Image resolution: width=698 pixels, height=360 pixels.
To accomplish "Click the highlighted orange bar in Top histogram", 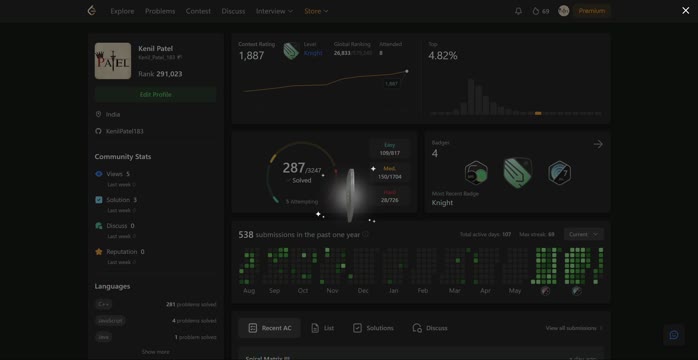I will tap(538, 113).
